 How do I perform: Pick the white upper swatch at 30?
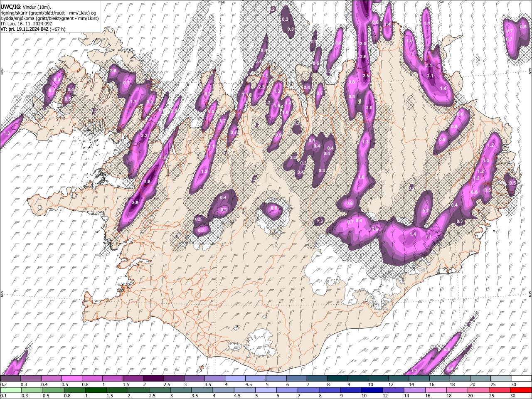point(521,378)
